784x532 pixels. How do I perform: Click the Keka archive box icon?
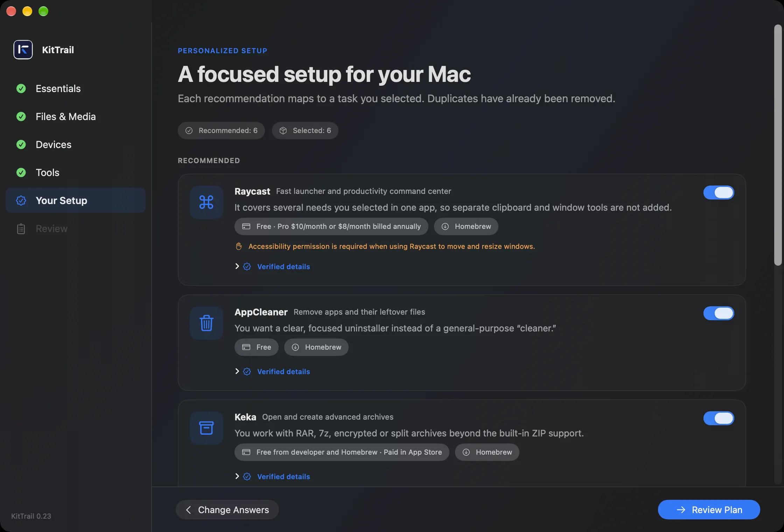206,428
